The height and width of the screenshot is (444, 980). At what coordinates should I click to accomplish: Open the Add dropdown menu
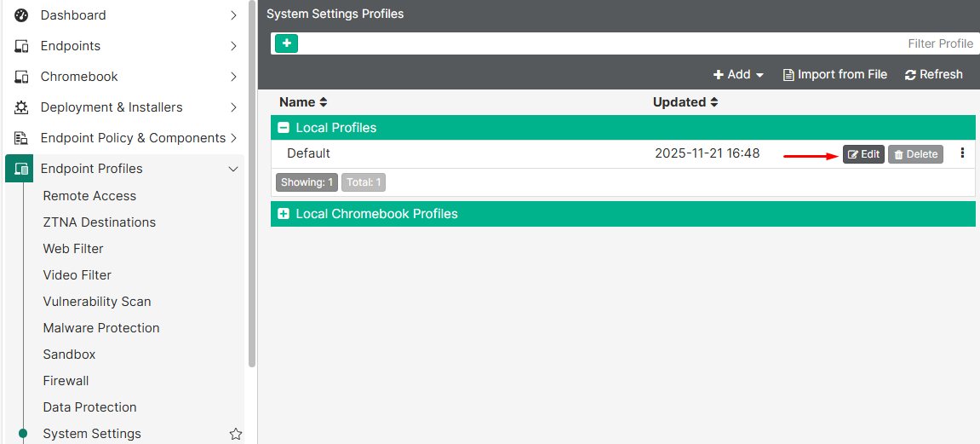(739, 74)
